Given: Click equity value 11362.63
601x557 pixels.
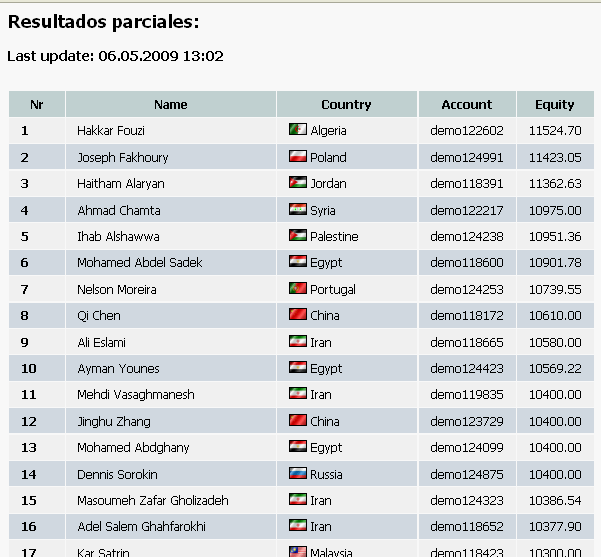Looking at the screenshot, I should click(555, 183).
